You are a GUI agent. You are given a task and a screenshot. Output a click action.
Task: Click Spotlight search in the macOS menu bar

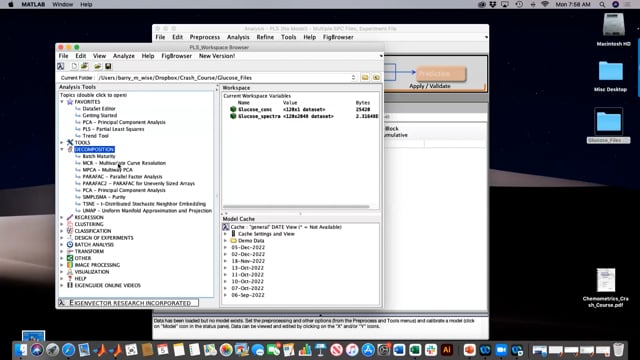click(x=602, y=4)
